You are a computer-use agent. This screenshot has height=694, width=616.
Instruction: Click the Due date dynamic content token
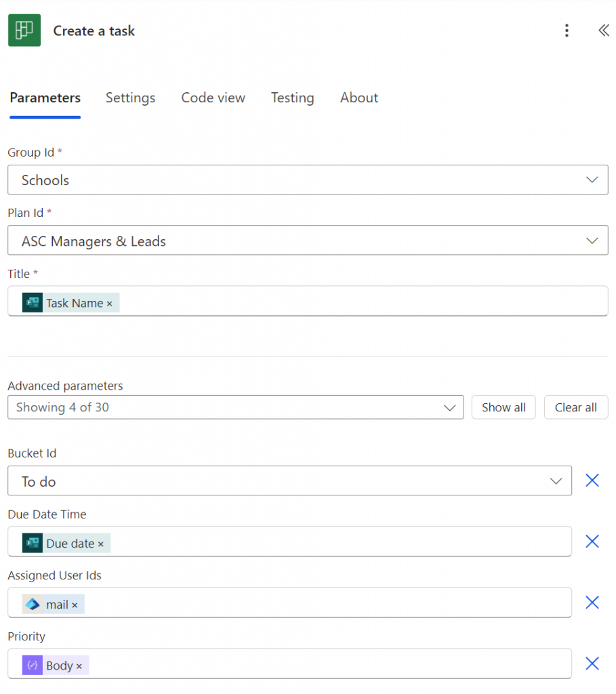[x=69, y=544]
